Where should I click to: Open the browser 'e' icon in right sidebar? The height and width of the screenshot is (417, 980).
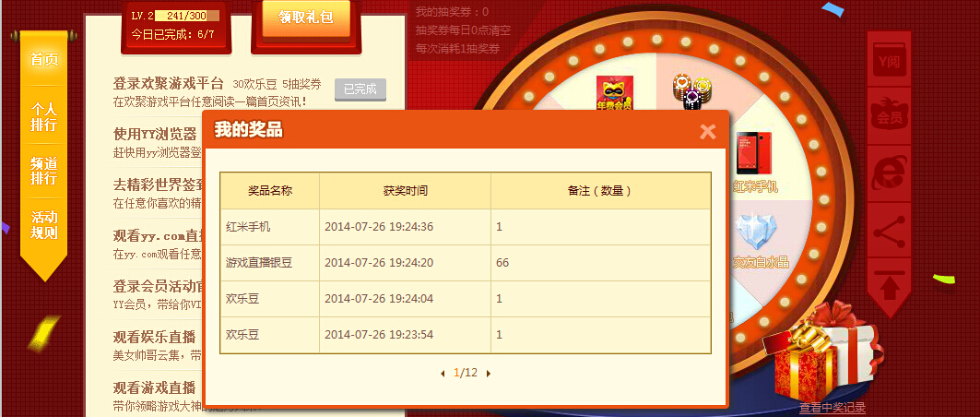tap(889, 173)
